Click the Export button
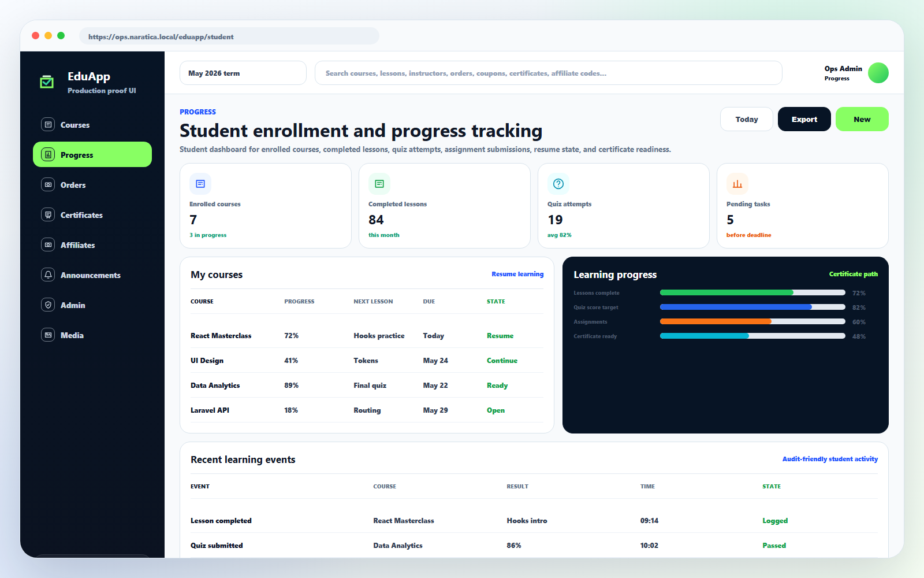Screen dimensions: 924x578 click(804, 119)
